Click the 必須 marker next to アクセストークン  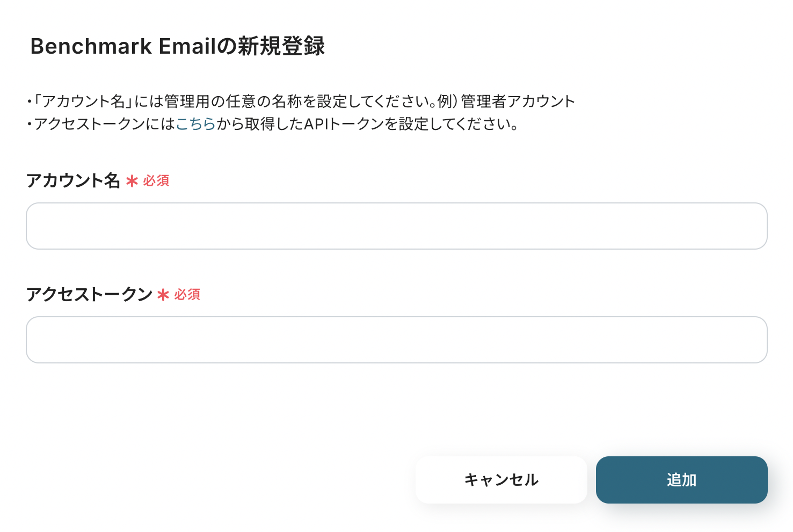point(187,295)
